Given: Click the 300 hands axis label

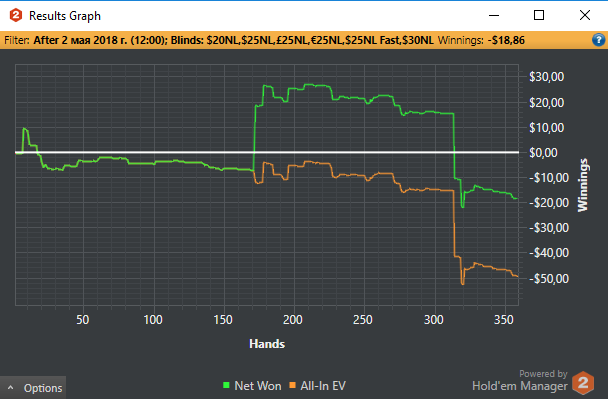Looking at the screenshot, I should click(x=434, y=320).
